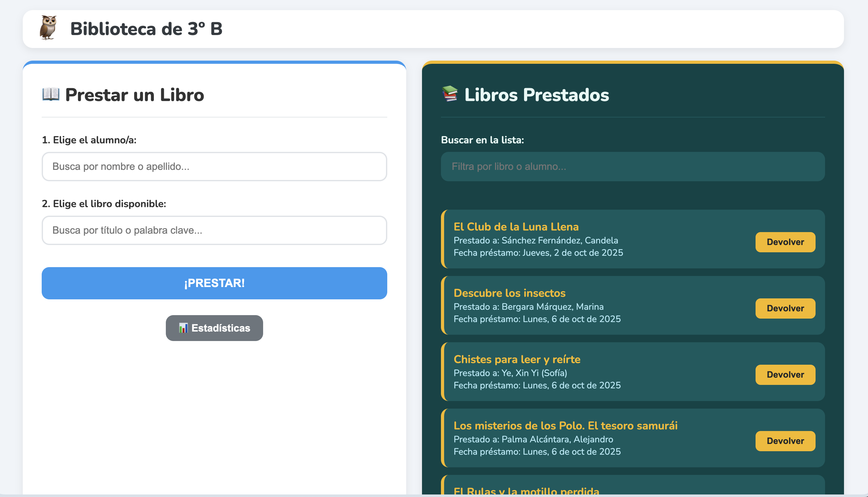This screenshot has width=868, height=497.
Task: Click the Biblioteca de 3º B title
Action: 146,29
